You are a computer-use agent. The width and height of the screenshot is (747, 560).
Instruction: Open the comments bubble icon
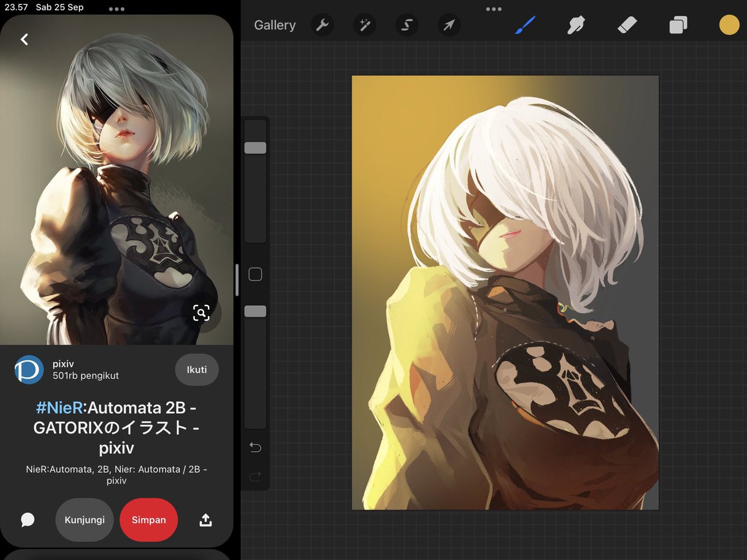point(27,520)
